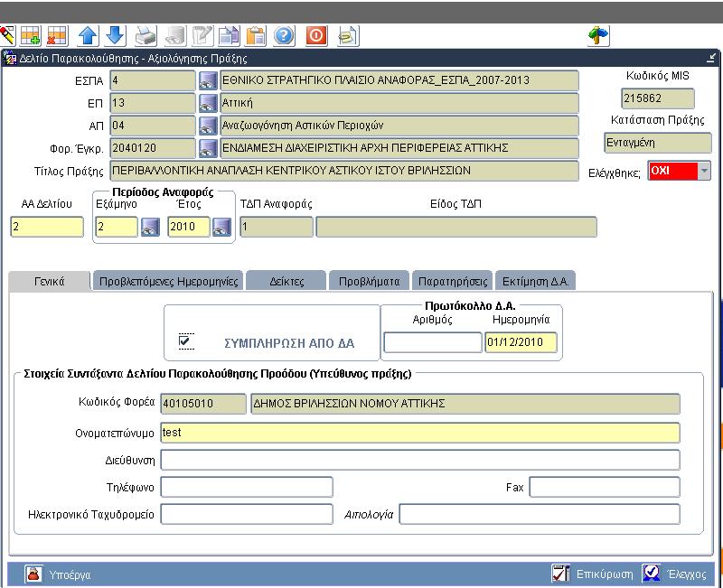The height and width of the screenshot is (588, 723).
Task: Click the Τίτλος Πράξης field
Action: (344, 171)
